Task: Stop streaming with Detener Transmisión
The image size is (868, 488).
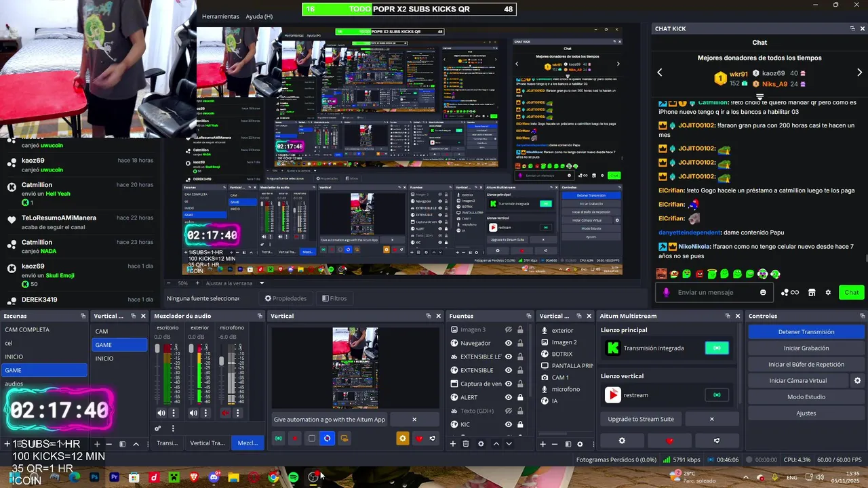Action: [x=806, y=332]
